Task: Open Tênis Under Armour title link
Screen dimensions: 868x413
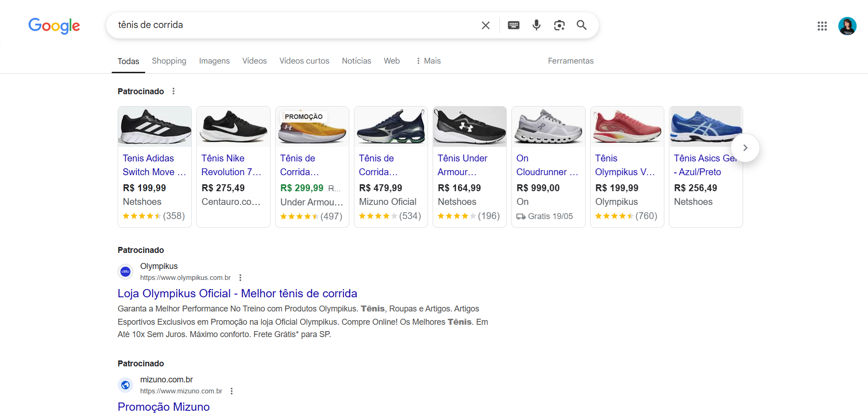Action: click(x=462, y=165)
